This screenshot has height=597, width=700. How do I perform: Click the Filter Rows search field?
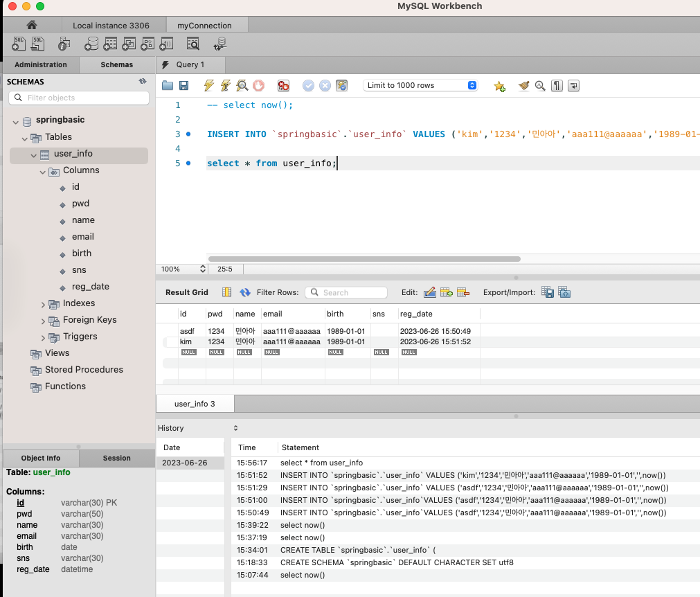[346, 292]
